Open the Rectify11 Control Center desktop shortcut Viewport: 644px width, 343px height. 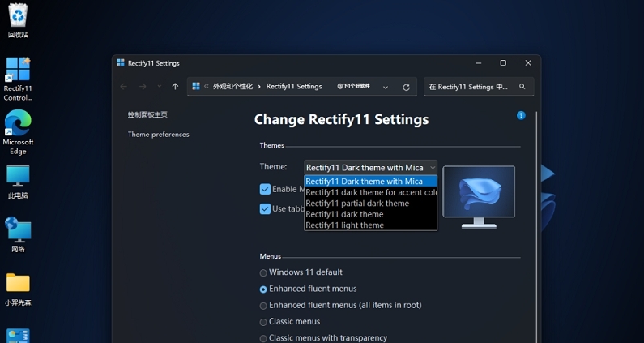(x=18, y=79)
